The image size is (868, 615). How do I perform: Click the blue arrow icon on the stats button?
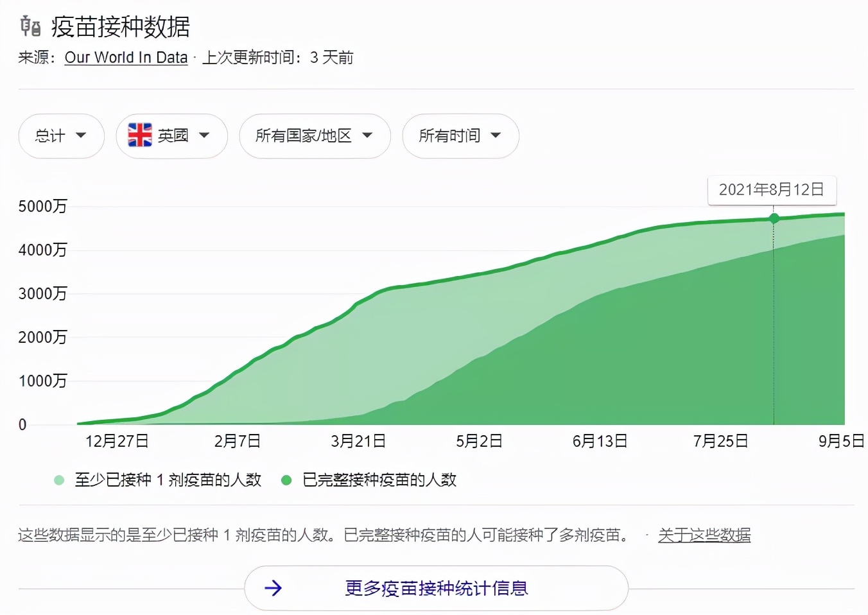274,588
